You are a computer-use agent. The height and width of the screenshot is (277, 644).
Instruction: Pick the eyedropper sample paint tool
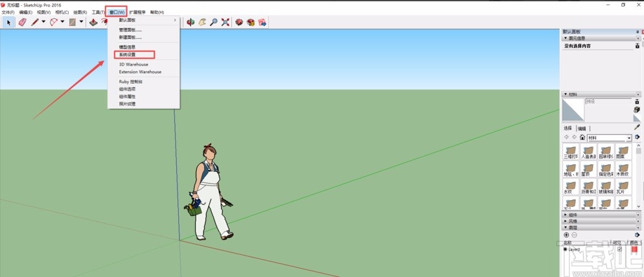(637, 127)
